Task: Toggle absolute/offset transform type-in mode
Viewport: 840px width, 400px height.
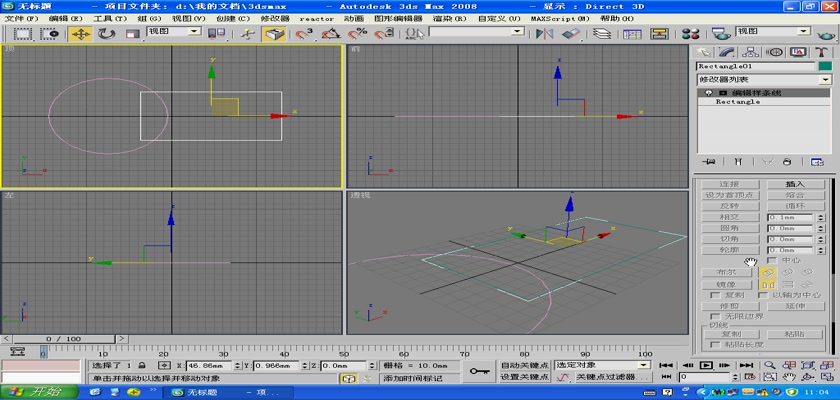Action: tap(163, 365)
